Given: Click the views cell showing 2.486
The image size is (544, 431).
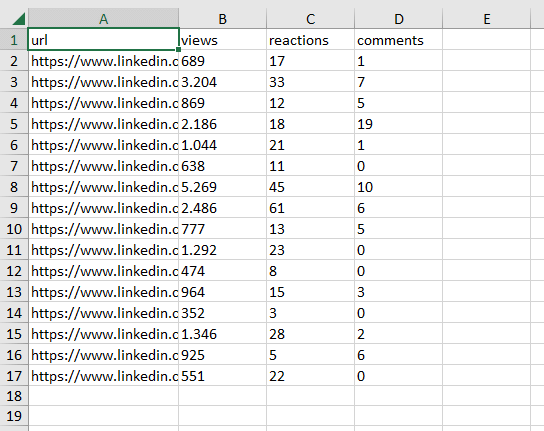Looking at the screenshot, I should [222, 208].
